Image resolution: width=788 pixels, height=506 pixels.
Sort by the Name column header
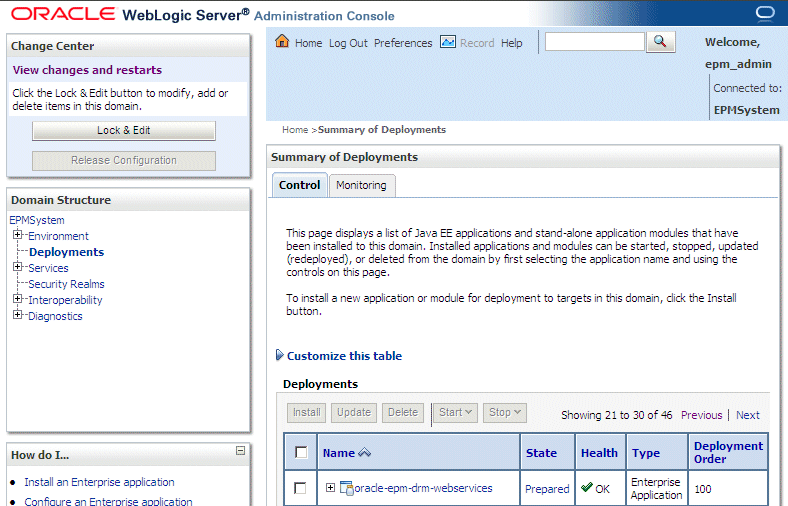click(x=339, y=453)
